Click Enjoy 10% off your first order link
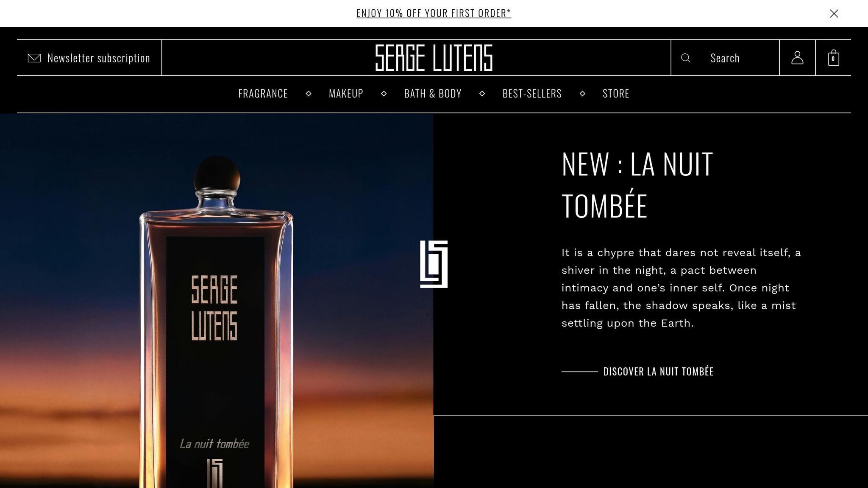 click(434, 14)
